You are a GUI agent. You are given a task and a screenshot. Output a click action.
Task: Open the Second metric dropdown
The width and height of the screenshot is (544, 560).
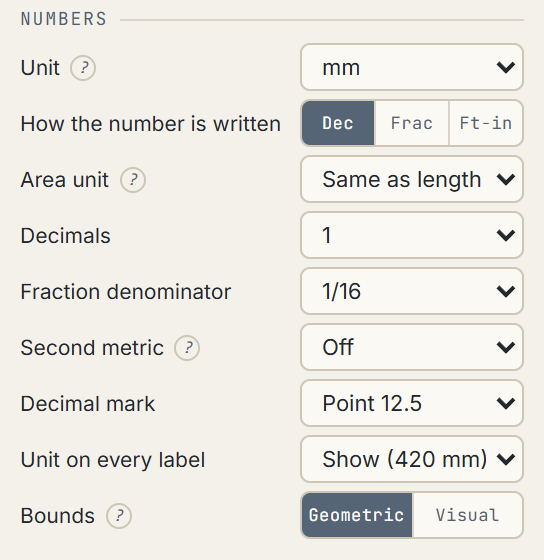pyautogui.click(x=412, y=347)
